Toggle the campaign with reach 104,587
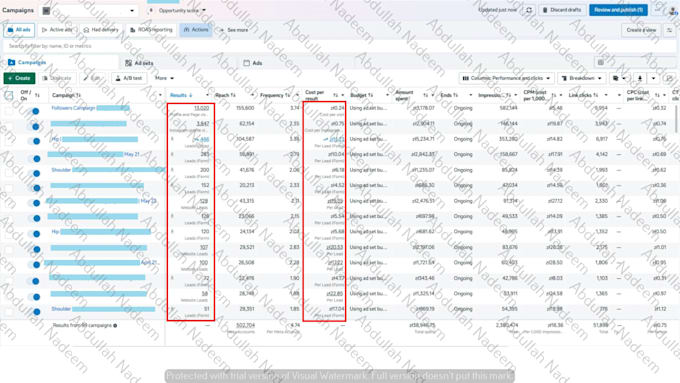680x383 pixels. (33, 141)
